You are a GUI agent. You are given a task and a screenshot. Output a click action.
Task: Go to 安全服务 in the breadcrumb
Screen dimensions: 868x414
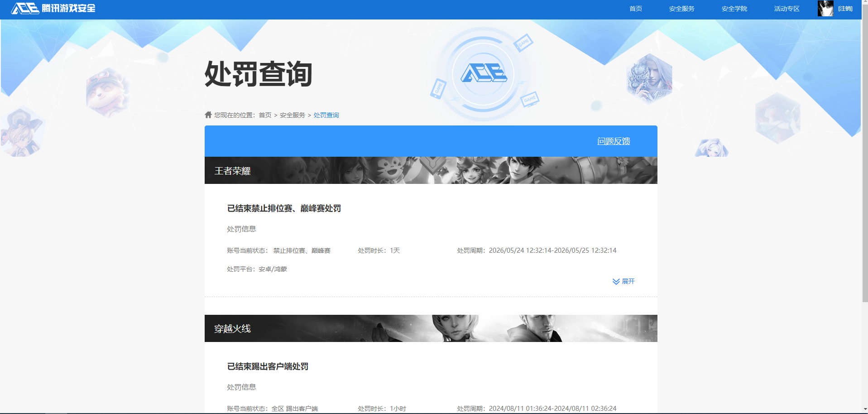293,115
